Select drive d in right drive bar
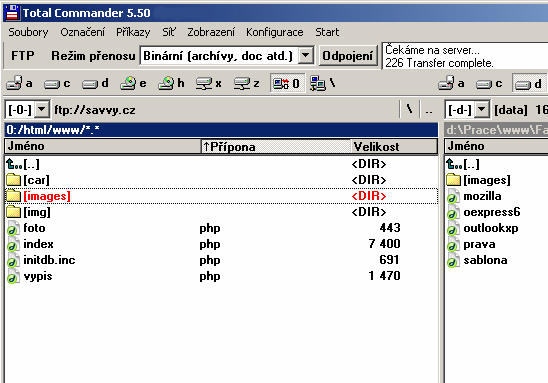 coord(529,83)
